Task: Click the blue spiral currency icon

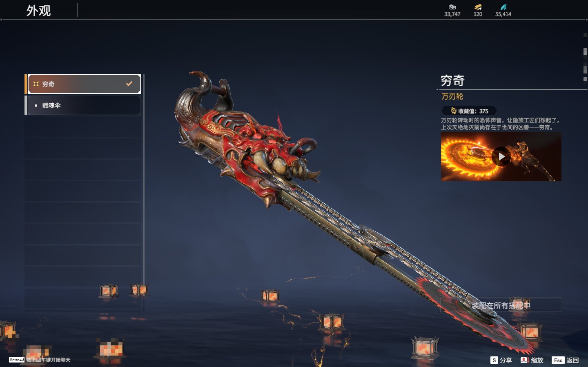Action: [x=503, y=7]
